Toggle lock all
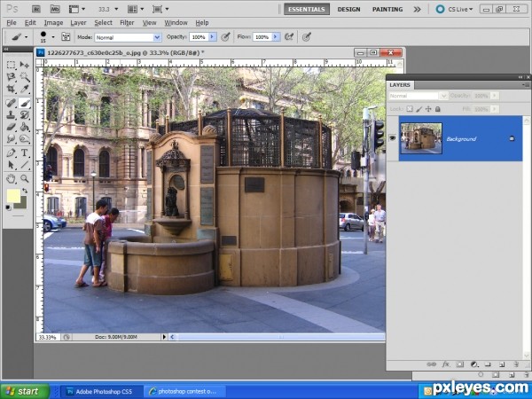 pos(438,109)
